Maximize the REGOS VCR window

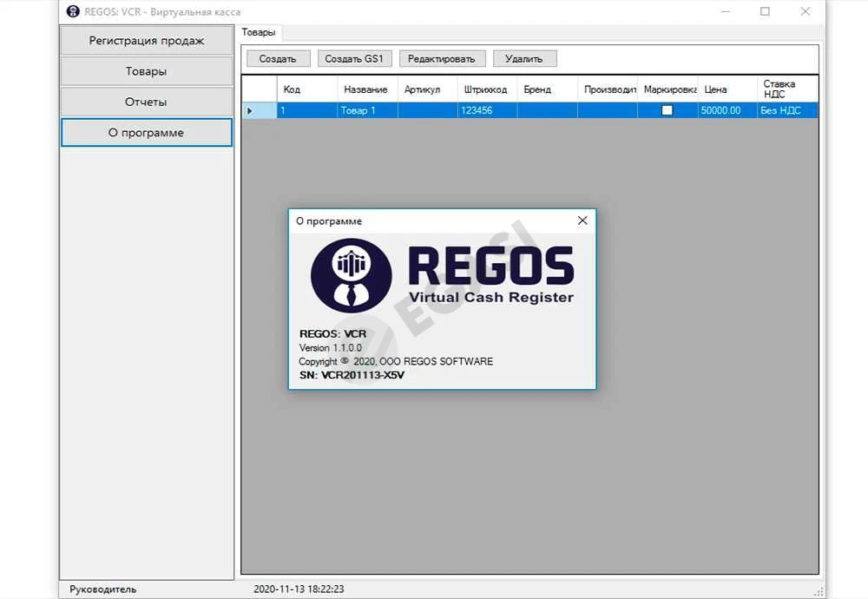click(765, 11)
